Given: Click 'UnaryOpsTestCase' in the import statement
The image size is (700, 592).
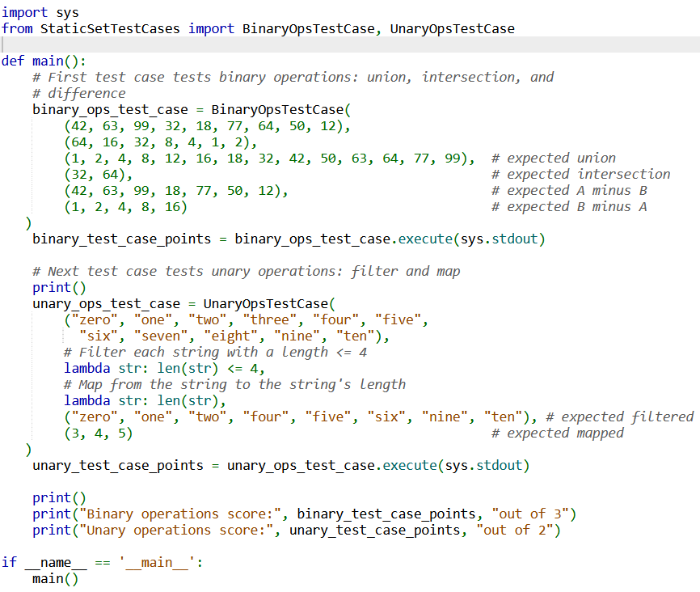Looking at the screenshot, I should pyautogui.click(x=452, y=28).
